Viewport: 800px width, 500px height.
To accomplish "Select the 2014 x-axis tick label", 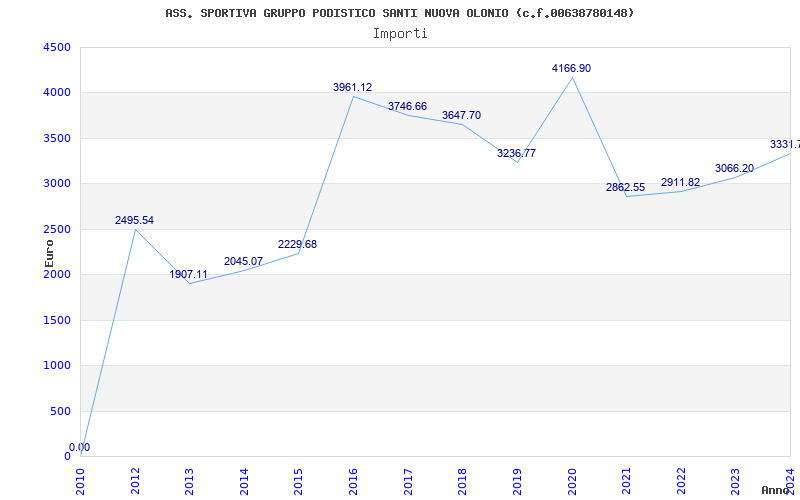I will tap(244, 482).
